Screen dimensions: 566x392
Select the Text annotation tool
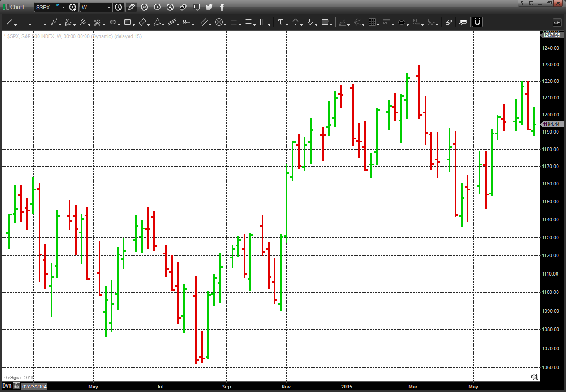pyautogui.click(x=281, y=22)
